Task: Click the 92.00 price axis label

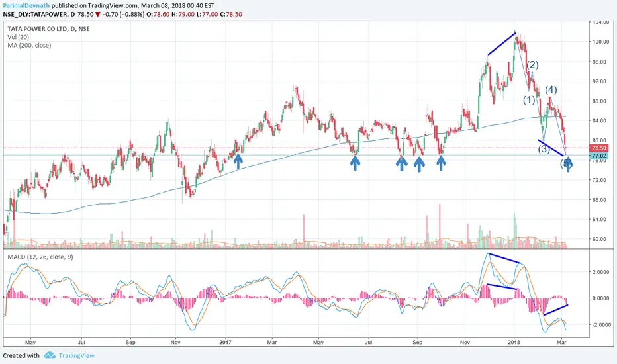Action: pos(600,81)
